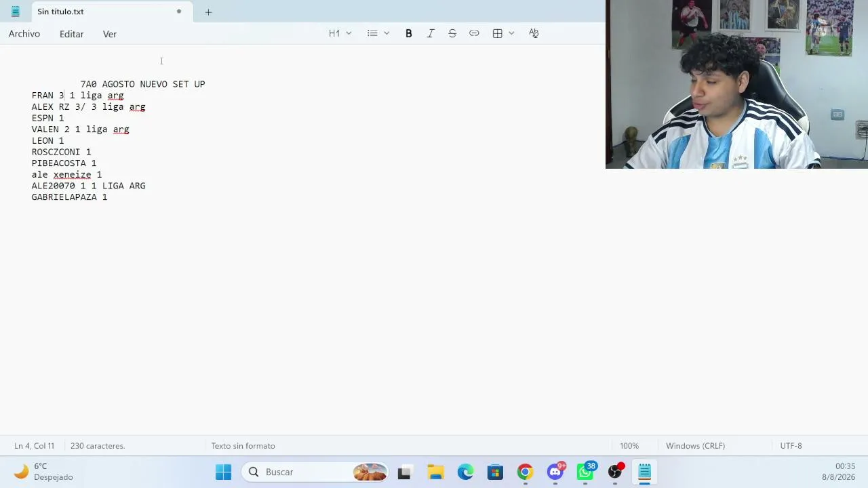Viewport: 868px width, 488px height.
Task: Apply strikethrough formatting
Action: 452,33
